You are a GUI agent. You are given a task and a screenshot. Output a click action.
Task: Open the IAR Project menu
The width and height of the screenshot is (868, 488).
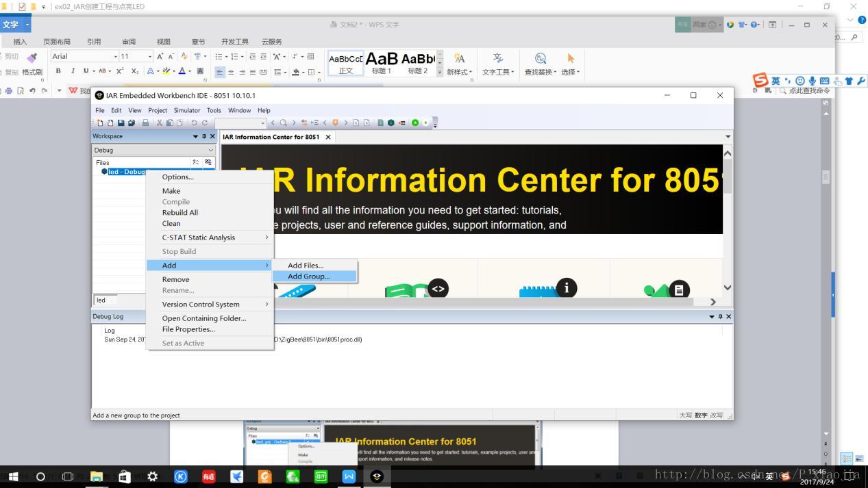coord(158,110)
